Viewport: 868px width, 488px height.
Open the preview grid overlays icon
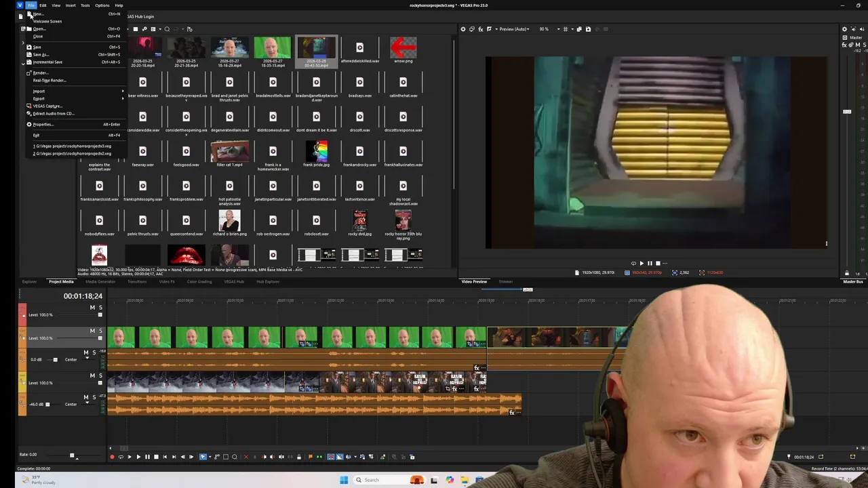tap(566, 29)
